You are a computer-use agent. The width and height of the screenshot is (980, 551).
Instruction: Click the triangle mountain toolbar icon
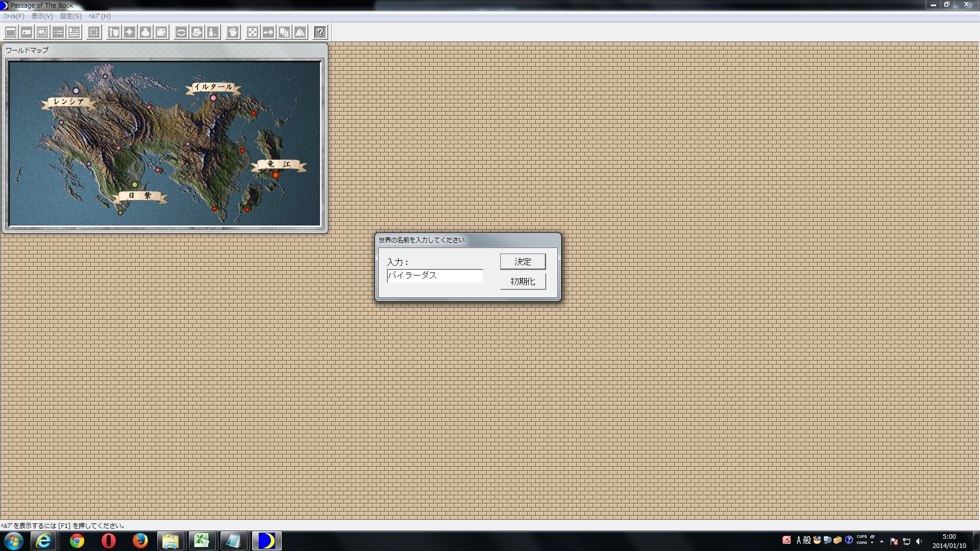300,32
